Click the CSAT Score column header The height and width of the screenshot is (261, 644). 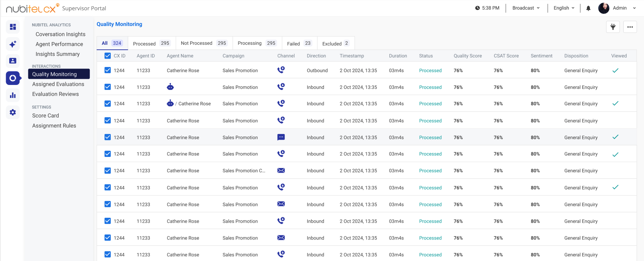tap(506, 56)
